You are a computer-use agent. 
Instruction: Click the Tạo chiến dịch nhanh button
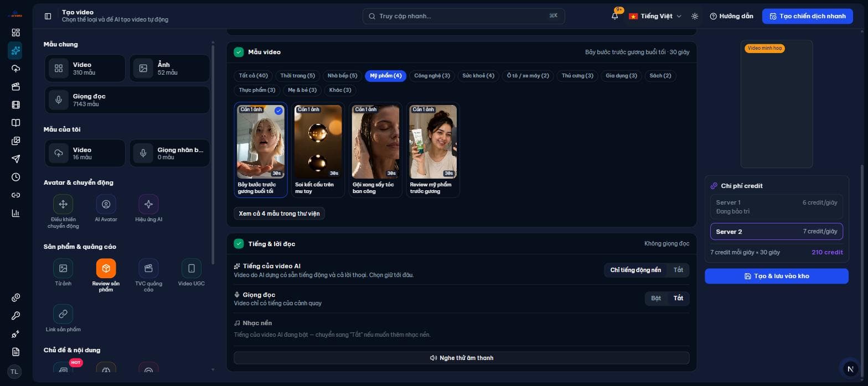point(808,16)
